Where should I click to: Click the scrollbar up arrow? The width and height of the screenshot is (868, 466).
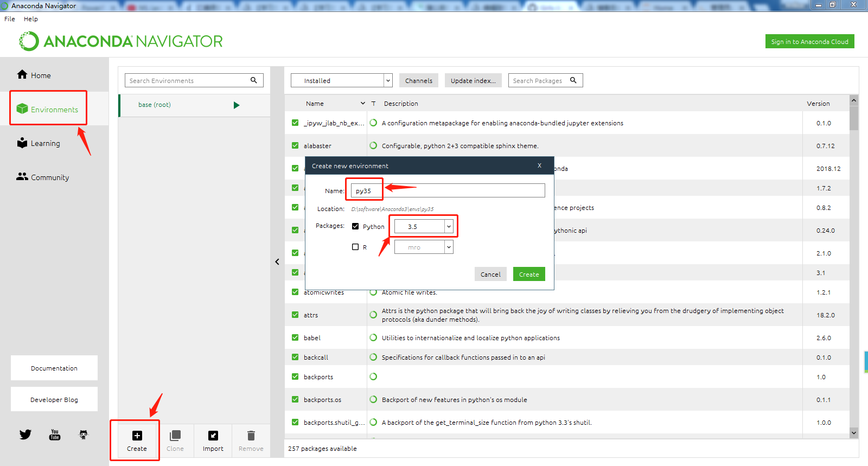tap(854, 100)
